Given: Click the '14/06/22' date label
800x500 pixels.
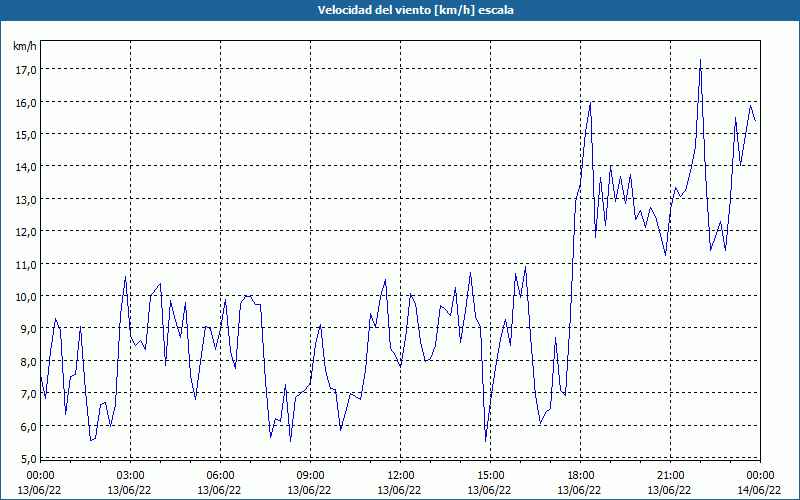Looking at the screenshot, I should [x=760, y=490].
